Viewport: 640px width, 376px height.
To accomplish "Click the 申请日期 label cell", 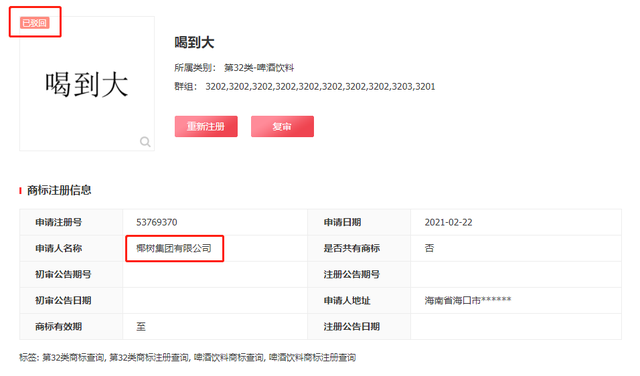I will tap(359, 222).
